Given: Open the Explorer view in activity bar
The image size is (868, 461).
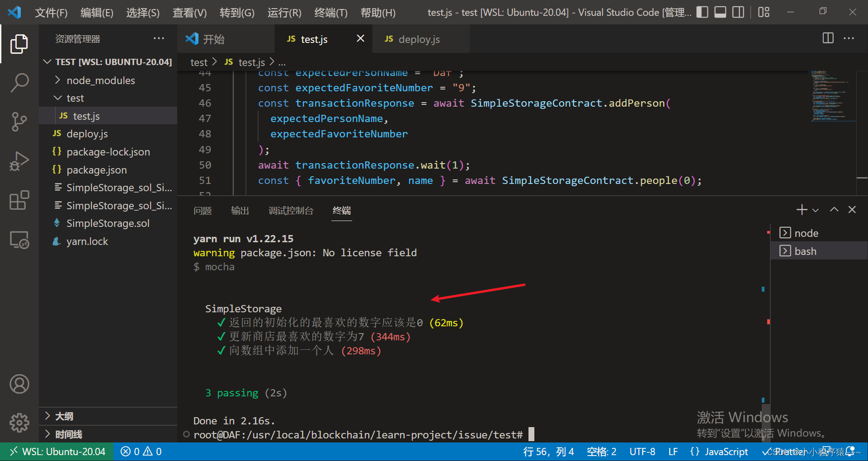Looking at the screenshot, I should click(x=19, y=44).
